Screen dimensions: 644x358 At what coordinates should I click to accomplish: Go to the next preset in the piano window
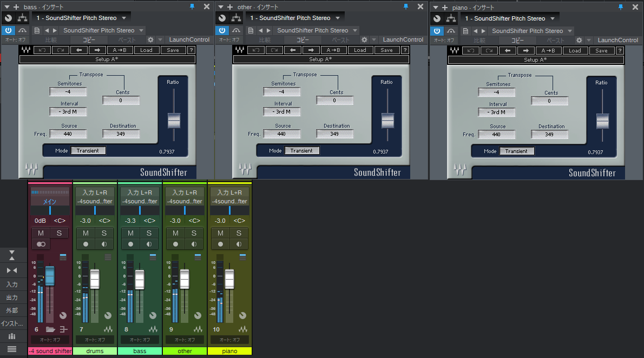(x=483, y=31)
